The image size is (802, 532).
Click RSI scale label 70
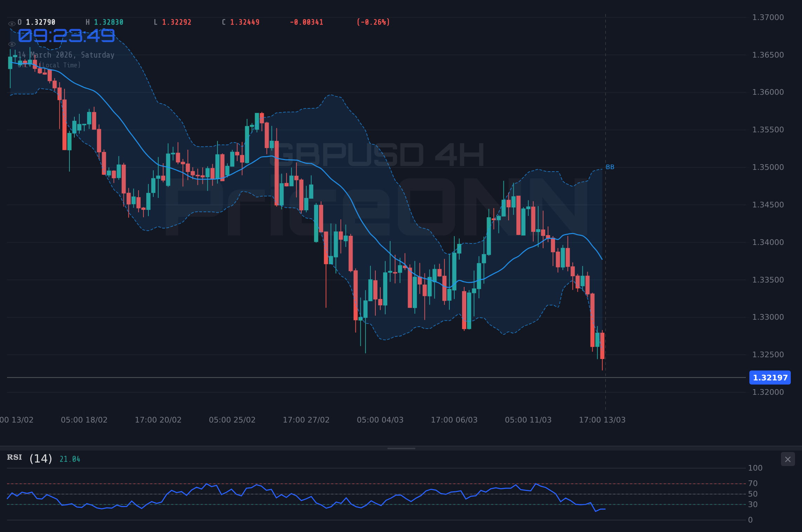753,484
